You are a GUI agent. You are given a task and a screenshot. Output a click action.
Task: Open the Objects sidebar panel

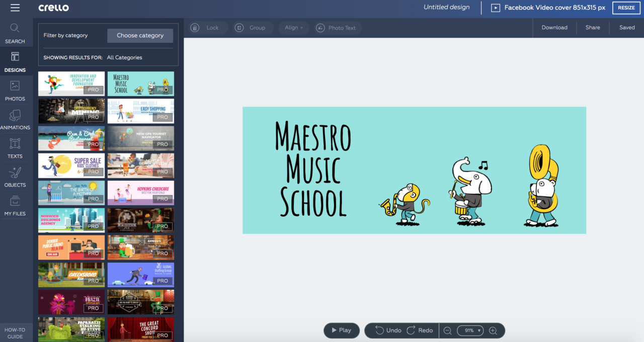pyautogui.click(x=15, y=177)
